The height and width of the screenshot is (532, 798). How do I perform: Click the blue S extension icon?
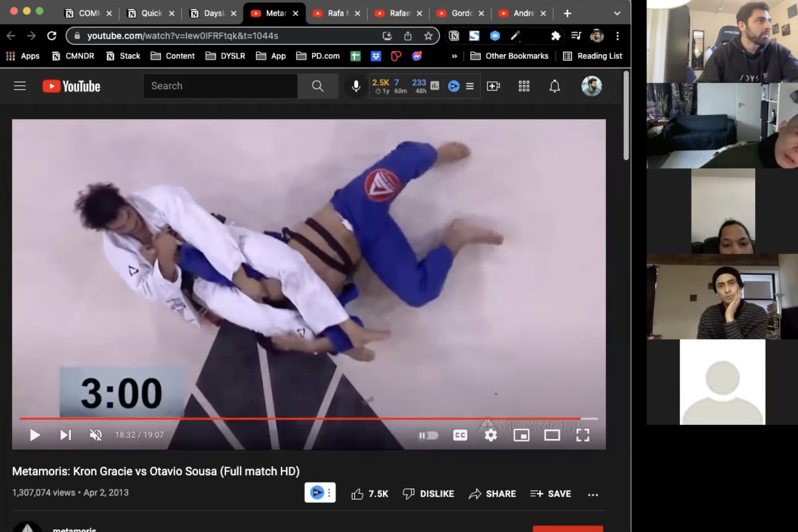pyautogui.click(x=474, y=36)
